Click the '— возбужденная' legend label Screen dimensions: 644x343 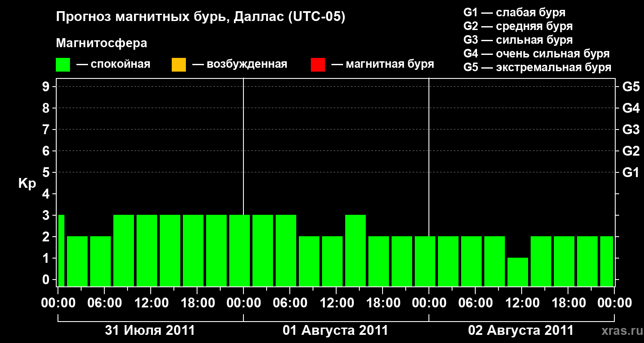(x=240, y=64)
